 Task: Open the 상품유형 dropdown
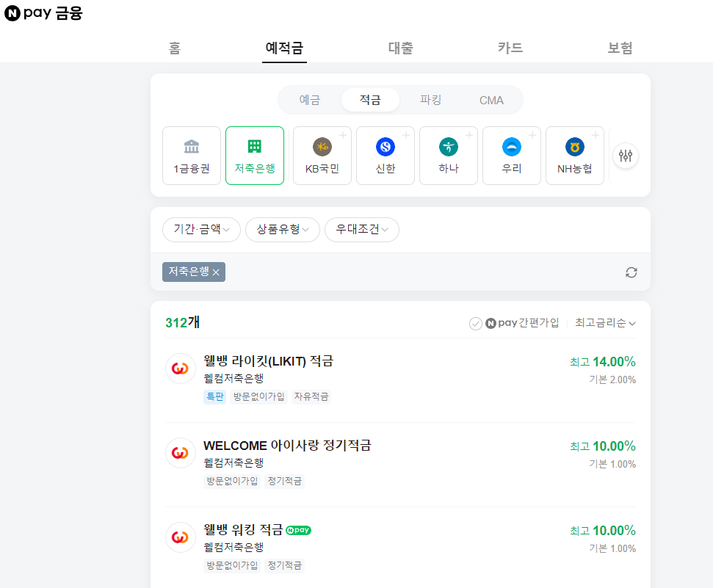click(282, 230)
